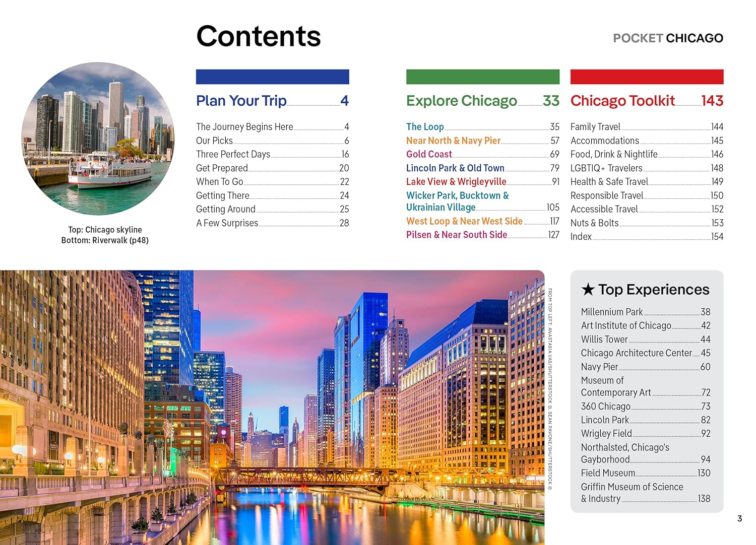This screenshot has height=545, width=756.
Task: Jump to Lake View & Wrigleyville chapter
Action: click(456, 182)
